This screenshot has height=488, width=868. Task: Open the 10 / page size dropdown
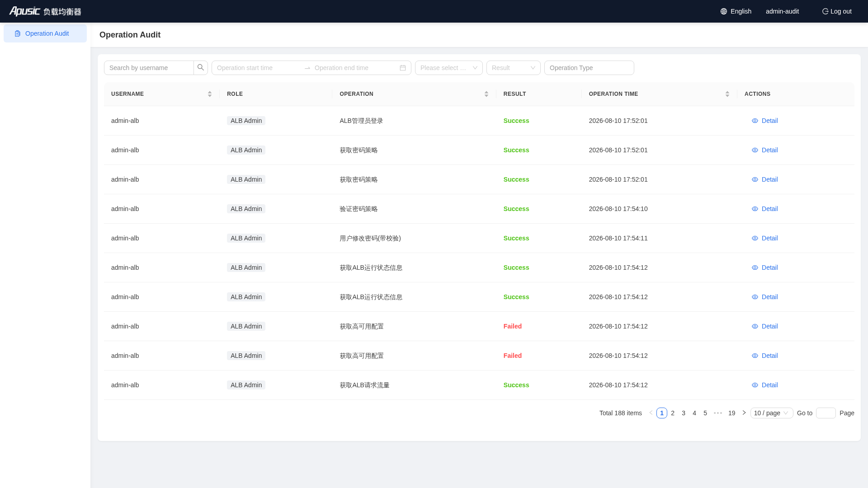[x=772, y=413]
